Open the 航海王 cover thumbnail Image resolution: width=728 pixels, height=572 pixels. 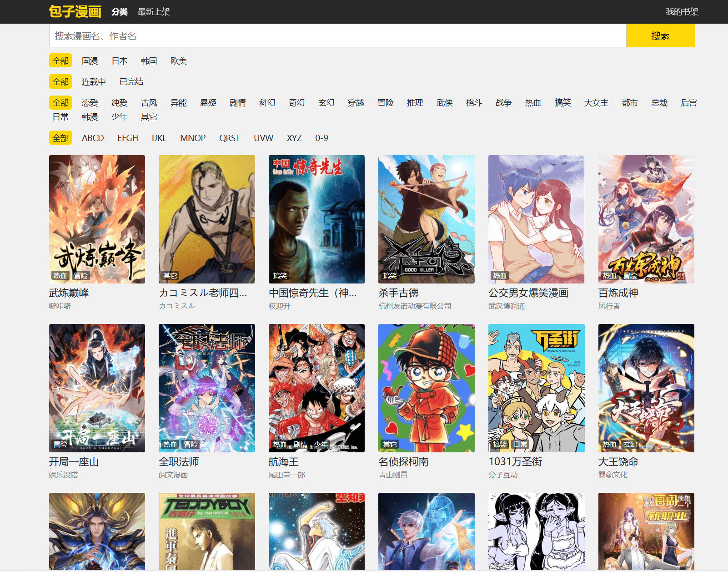tap(316, 388)
